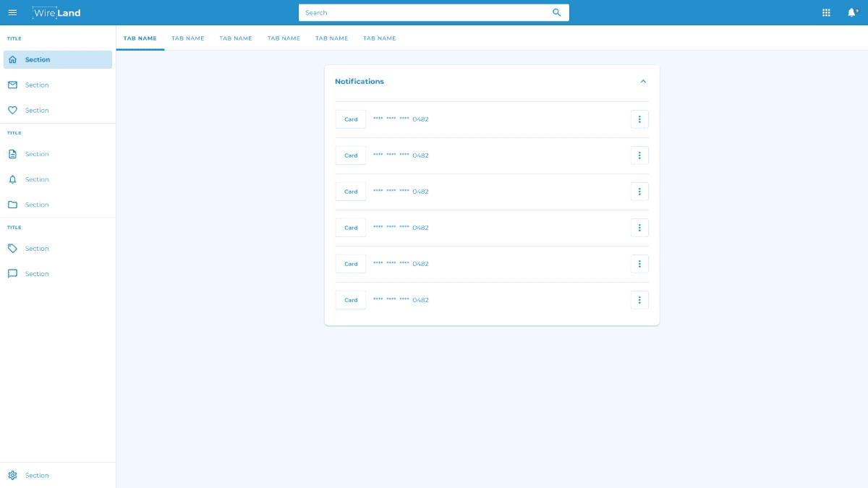Open the chat bubble section
Screen dimensions: 868x488
57,274
